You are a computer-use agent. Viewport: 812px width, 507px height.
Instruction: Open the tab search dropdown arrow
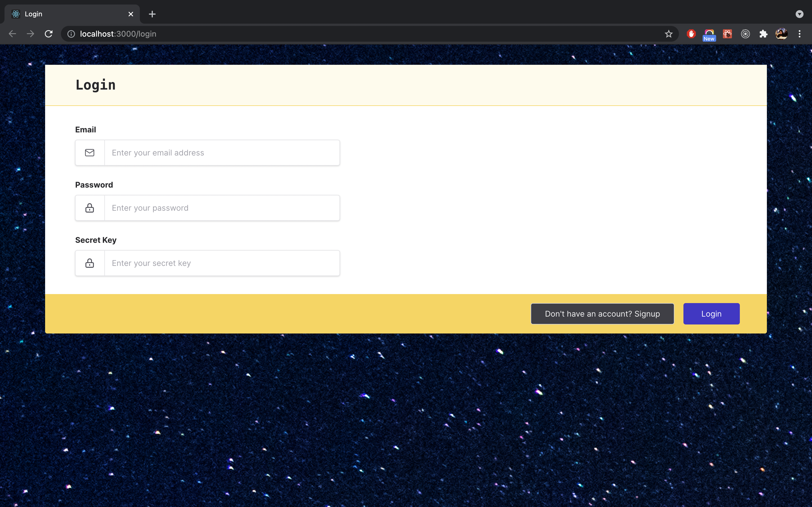click(x=799, y=14)
